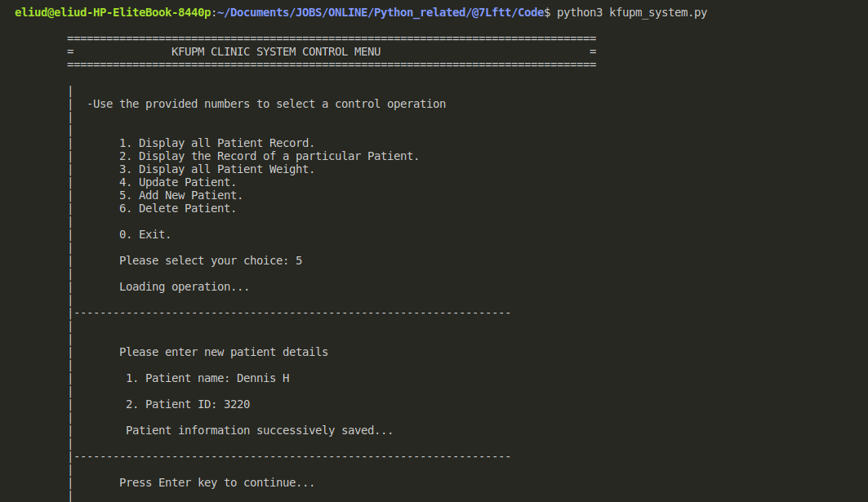This screenshot has width=868, height=502.
Task: Click 'Please select your choice: 5' line
Action: 211,260
